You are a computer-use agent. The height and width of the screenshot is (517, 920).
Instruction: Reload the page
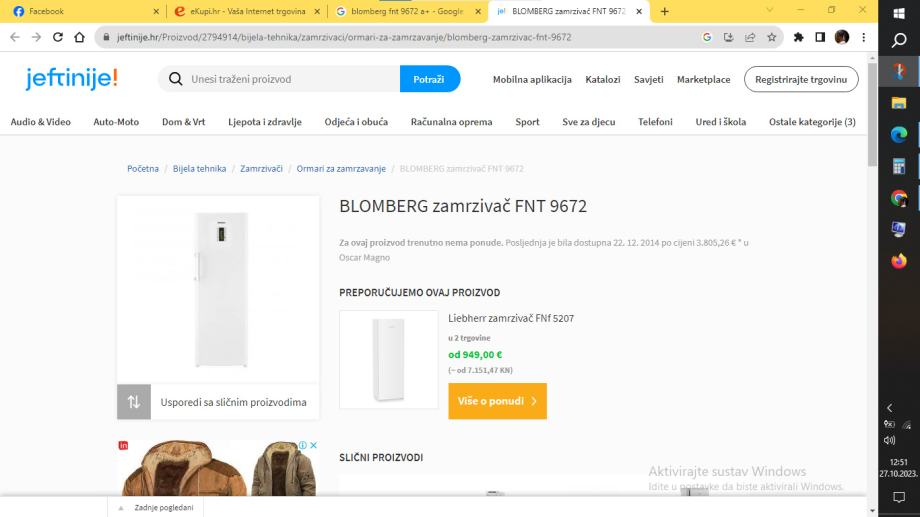point(58,37)
